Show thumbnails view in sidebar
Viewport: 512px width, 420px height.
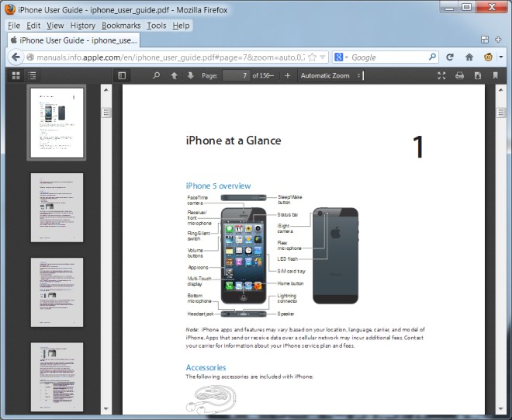pyautogui.click(x=16, y=75)
